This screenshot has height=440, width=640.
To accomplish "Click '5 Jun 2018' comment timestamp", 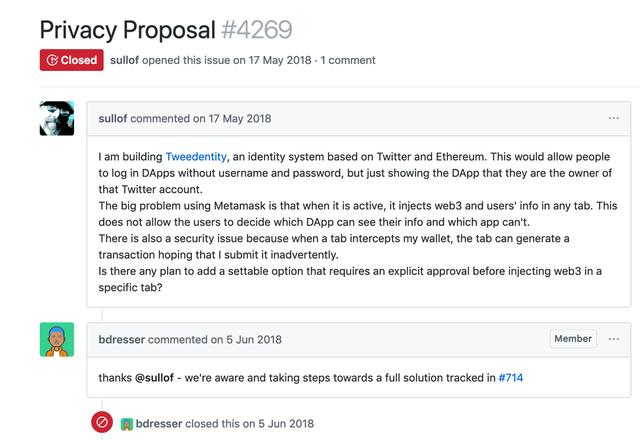I will 254,340.
